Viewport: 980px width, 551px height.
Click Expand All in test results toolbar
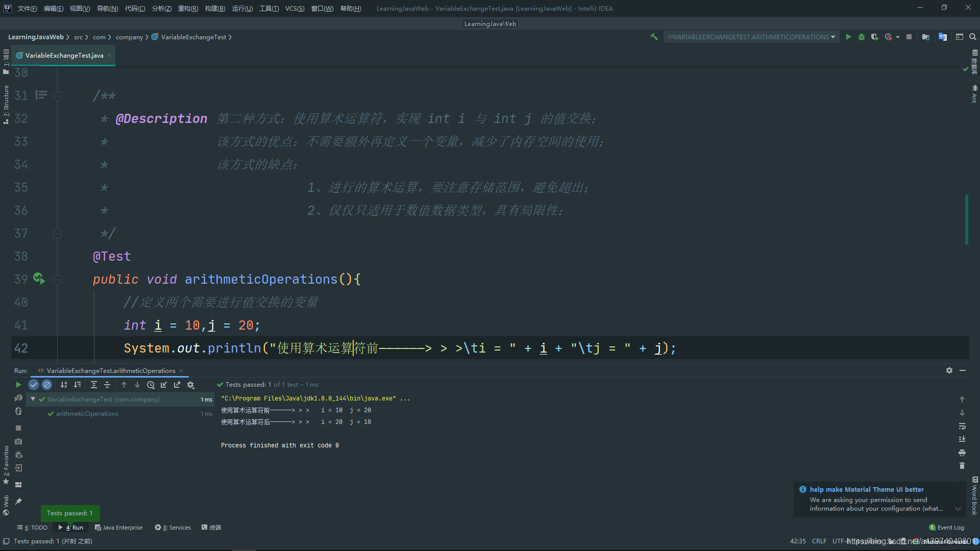(94, 385)
